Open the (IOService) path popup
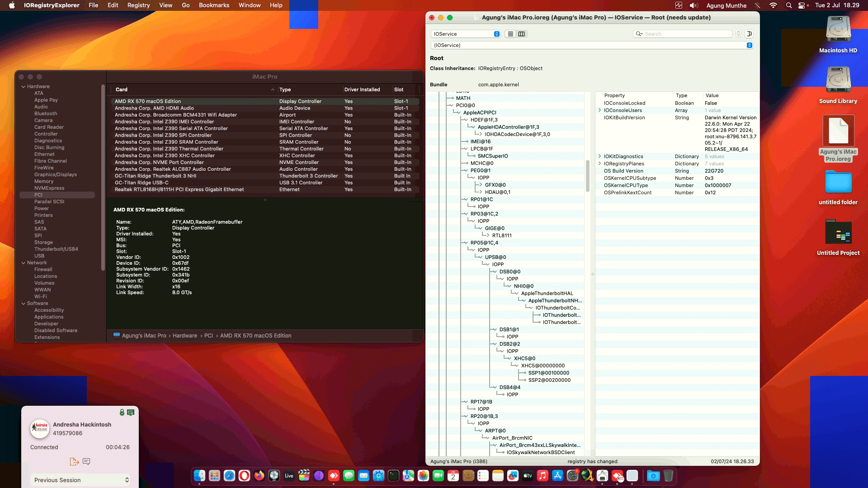 point(592,45)
